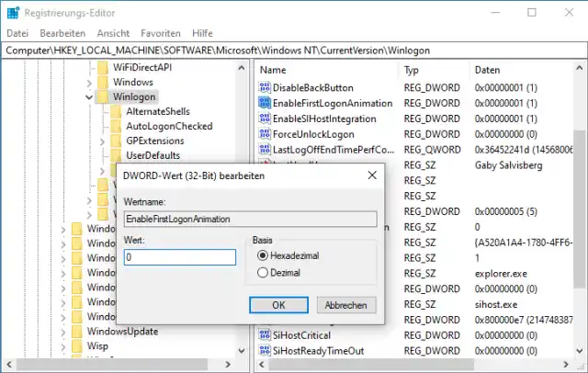Click the WindowsUpdate folder icon
588x373 pixels.
point(78,332)
